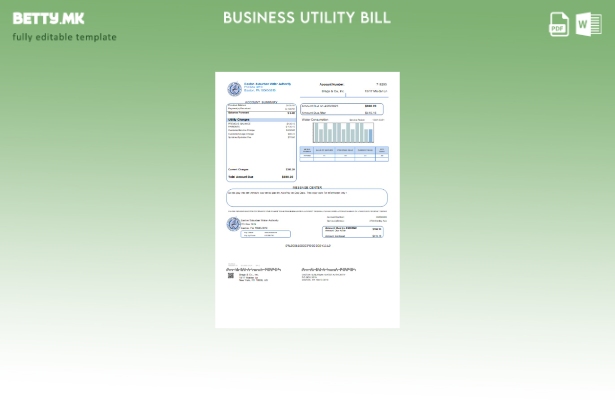Image resolution: width=615 pixels, height=400 pixels.
Task: Click the 'Business Utility Bill' title
Action: [x=307, y=18]
